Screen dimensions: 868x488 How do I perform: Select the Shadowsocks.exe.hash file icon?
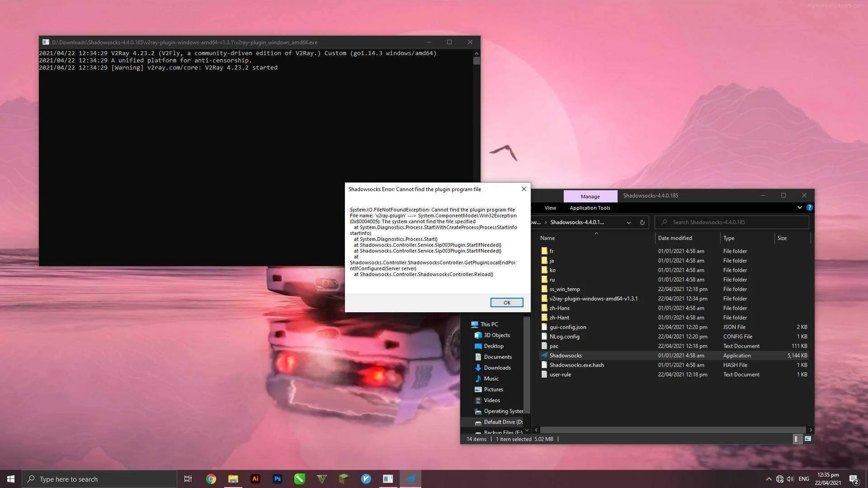point(544,365)
